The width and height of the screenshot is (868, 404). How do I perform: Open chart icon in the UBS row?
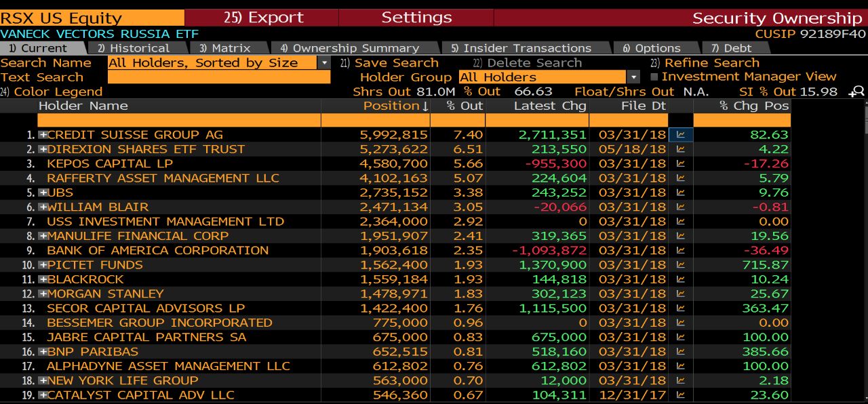tap(680, 193)
